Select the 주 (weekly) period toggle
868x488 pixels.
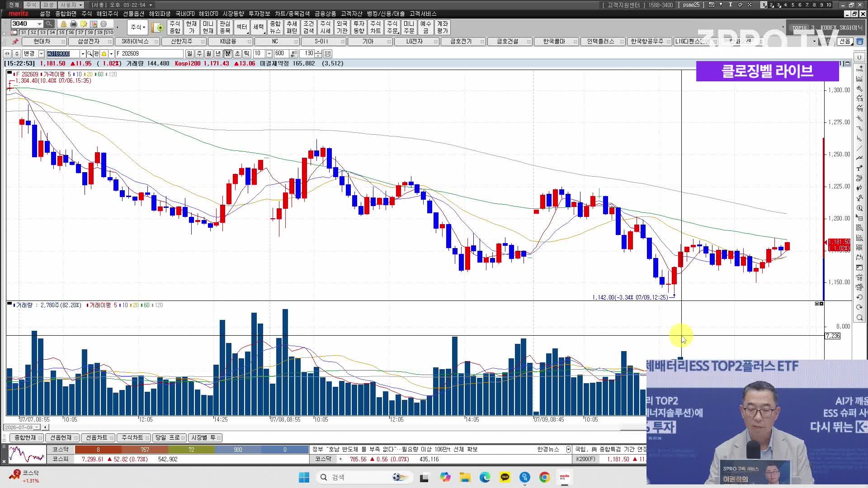[x=199, y=54]
